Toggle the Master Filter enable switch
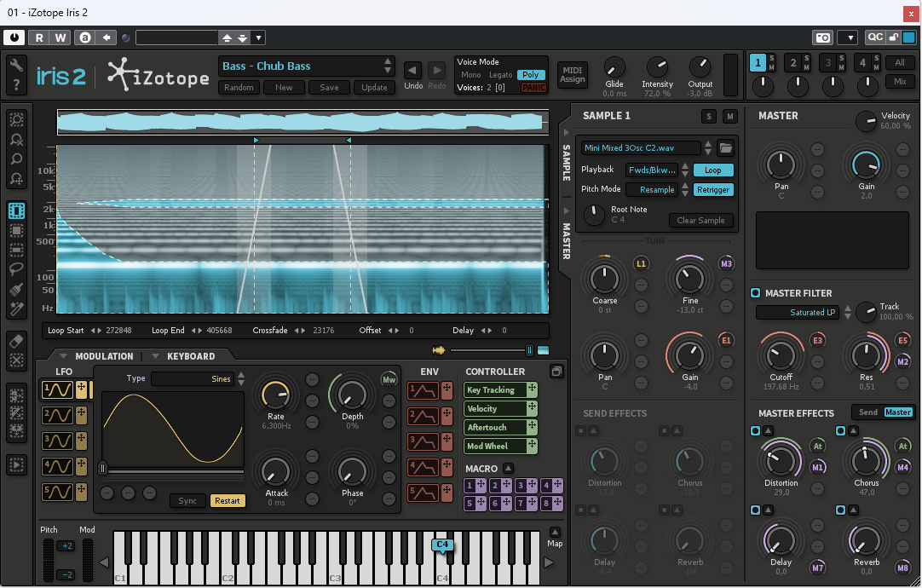Viewport: 922px width, 588px height. (756, 293)
